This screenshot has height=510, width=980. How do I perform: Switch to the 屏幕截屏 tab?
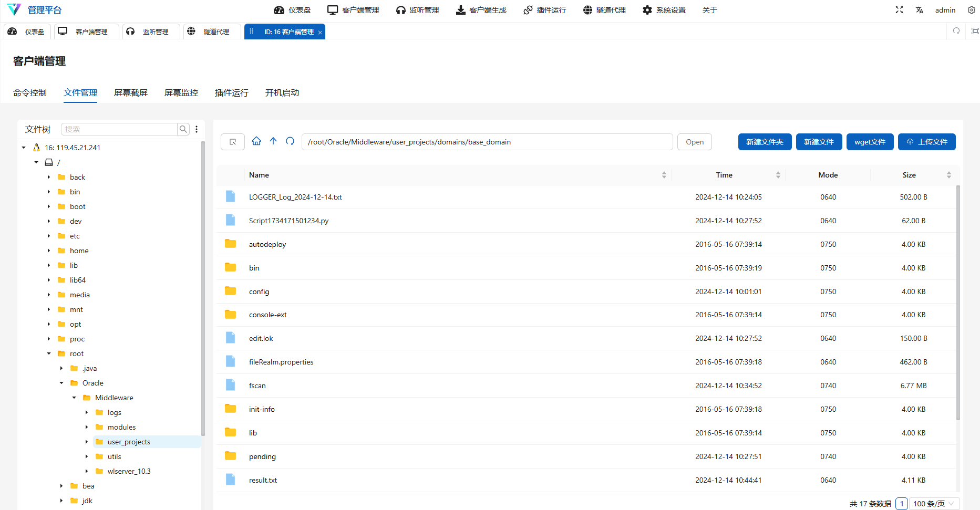(x=131, y=93)
